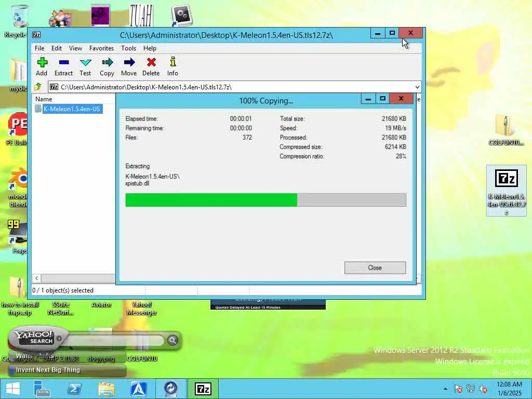Image resolution: width=532 pixels, height=399 pixels.
Task: Run the Test archive tool
Action: point(85,66)
